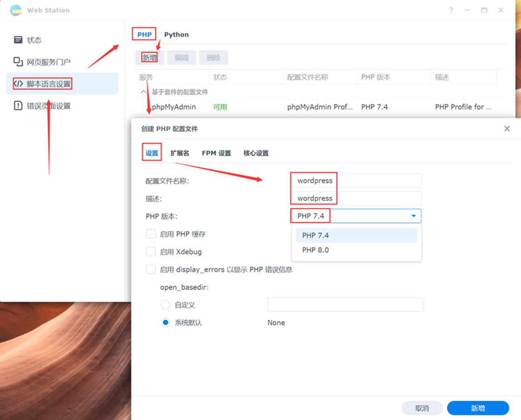Sort by the 服务 column header

(173, 77)
